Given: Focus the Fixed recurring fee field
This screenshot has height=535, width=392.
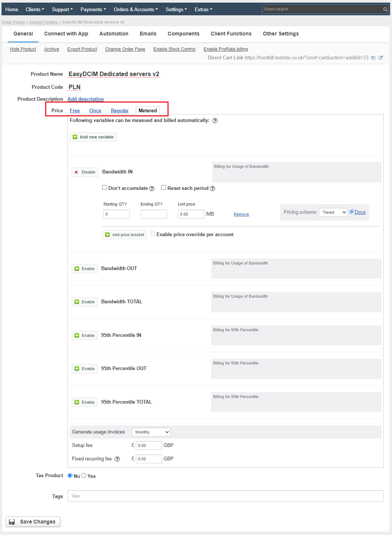Looking at the screenshot, I should pos(149,459).
